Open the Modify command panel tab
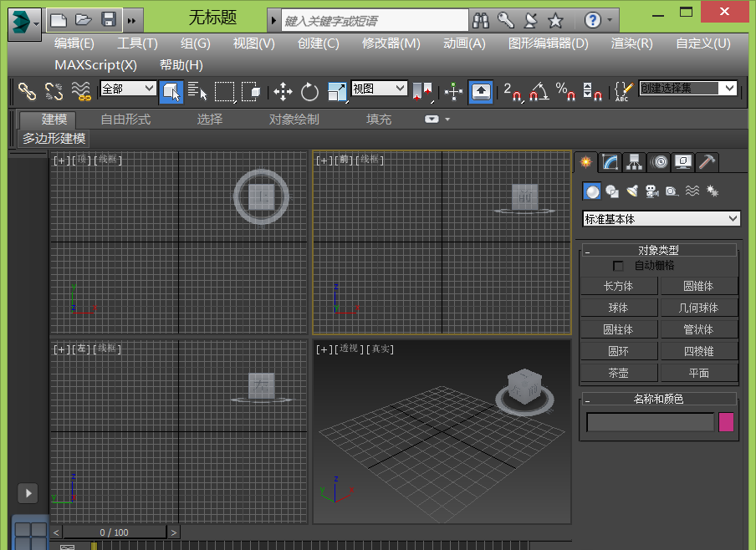The height and width of the screenshot is (550, 756). coord(610,162)
